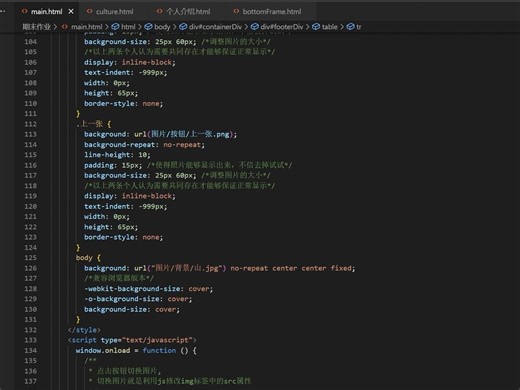Click the body breadcrumb element
Viewport: 520px width, 390px height.
click(x=162, y=27)
